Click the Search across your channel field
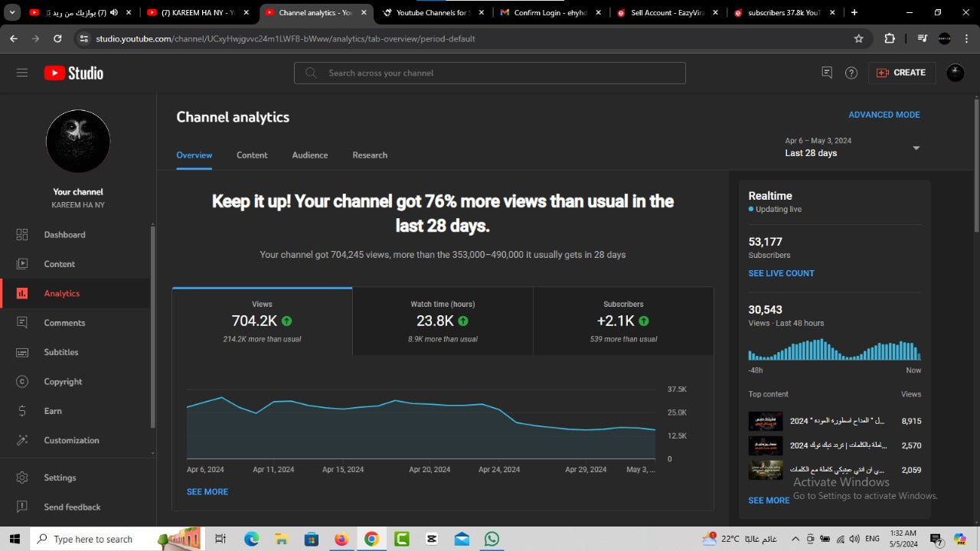 coord(490,73)
